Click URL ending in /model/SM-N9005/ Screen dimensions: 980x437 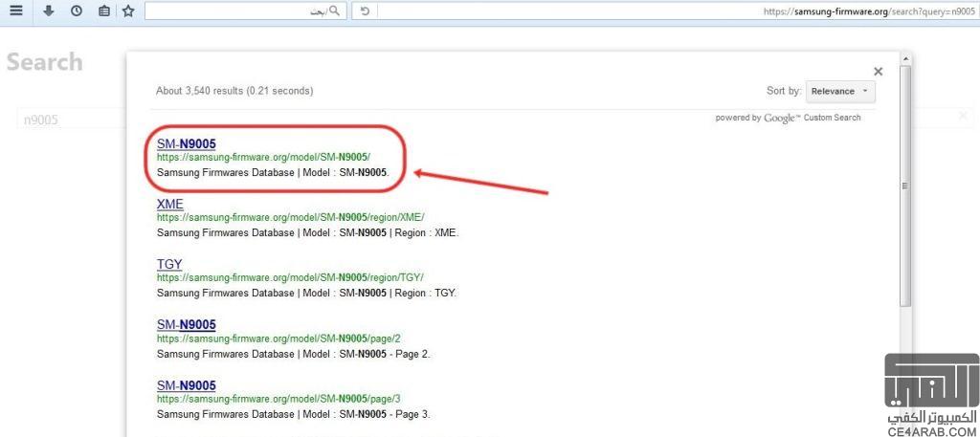(x=264, y=158)
